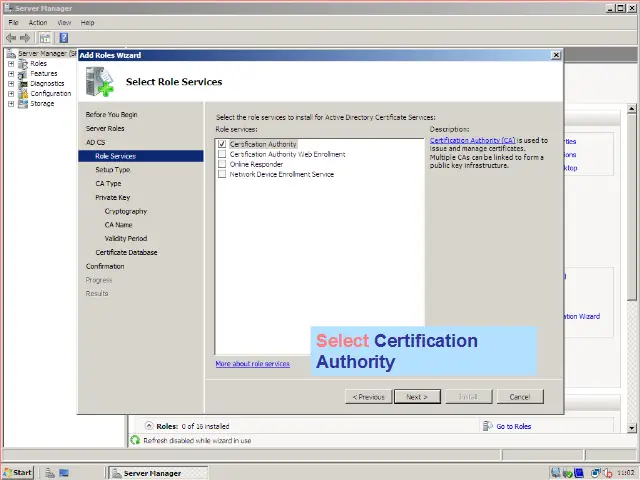Image resolution: width=640 pixels, height=480 pixels.
Task: Open the File menu
Action: [13, 22]
